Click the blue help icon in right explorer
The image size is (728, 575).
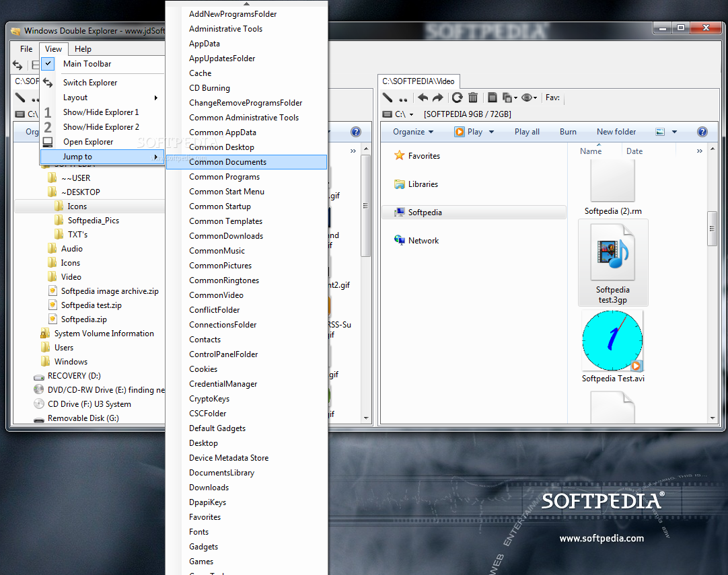tap(702, 132)
